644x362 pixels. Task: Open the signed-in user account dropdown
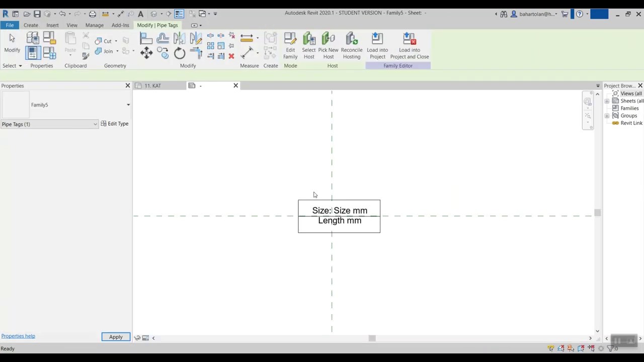tap(534, 14)
